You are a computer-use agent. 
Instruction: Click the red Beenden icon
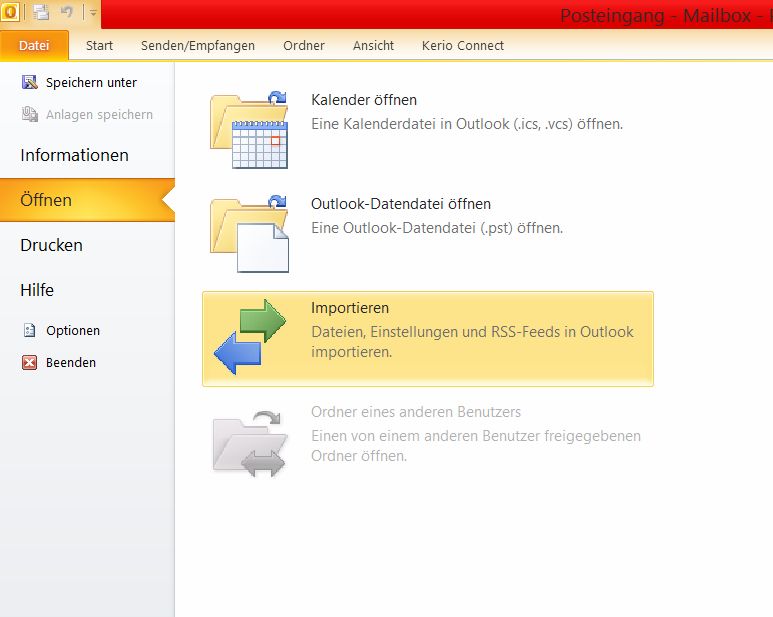[30, 362]
